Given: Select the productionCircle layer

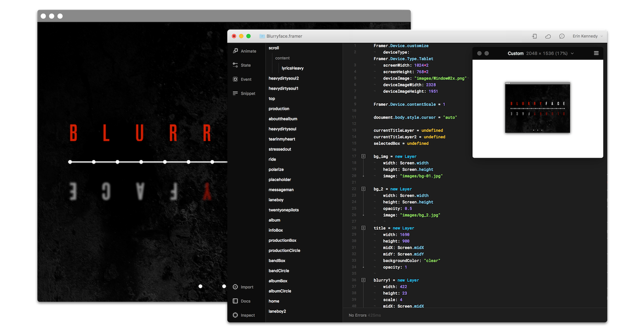Looking at the screenshot, I should coord(284,251).
